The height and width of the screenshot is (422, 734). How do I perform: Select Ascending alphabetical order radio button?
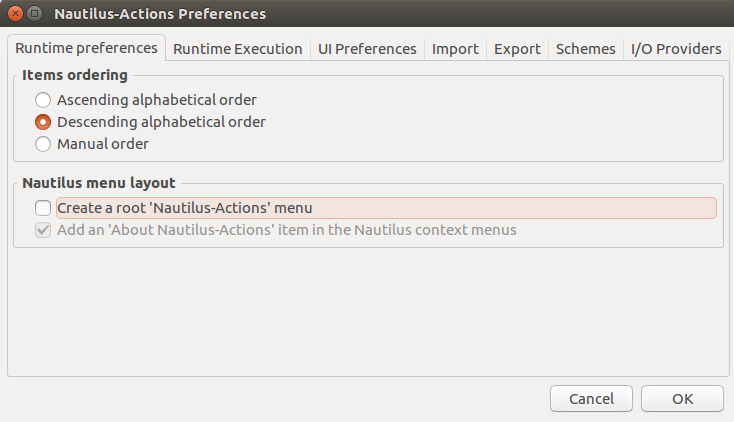(x=43, y=100)
